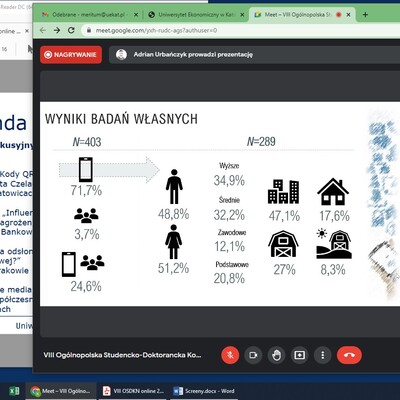Reload the page in Chrome
The width and height of the screenshot is (400, 400).
[71, 30]
